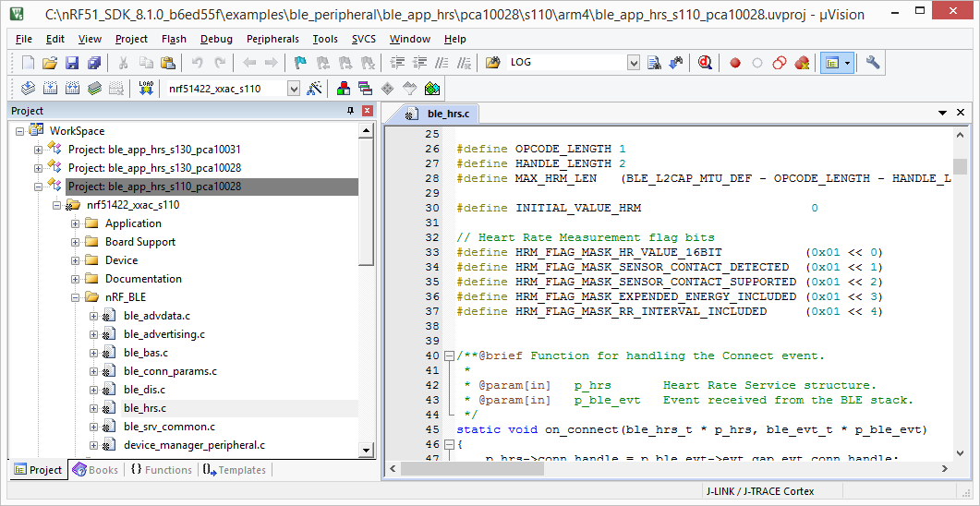The image size is (980, 506).
Task: Translate the current file using the first build toolbar icon
Action: [x=28, y=88]
